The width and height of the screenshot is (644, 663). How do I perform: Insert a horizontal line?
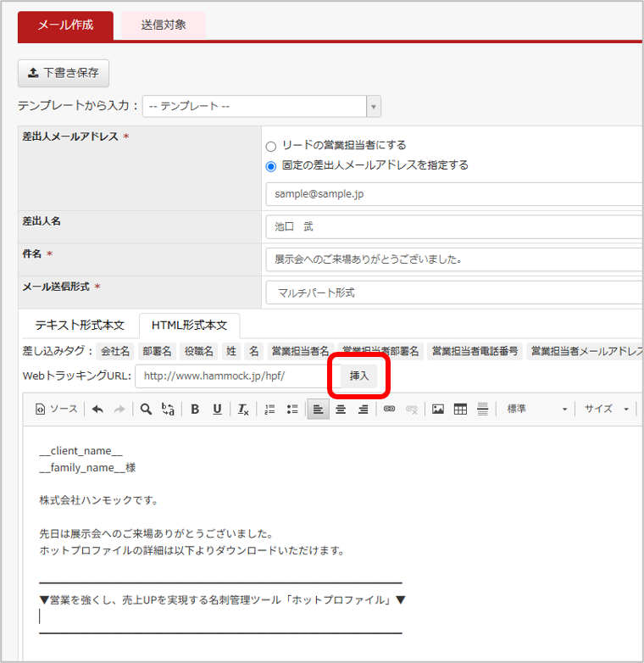coord(483,409)
